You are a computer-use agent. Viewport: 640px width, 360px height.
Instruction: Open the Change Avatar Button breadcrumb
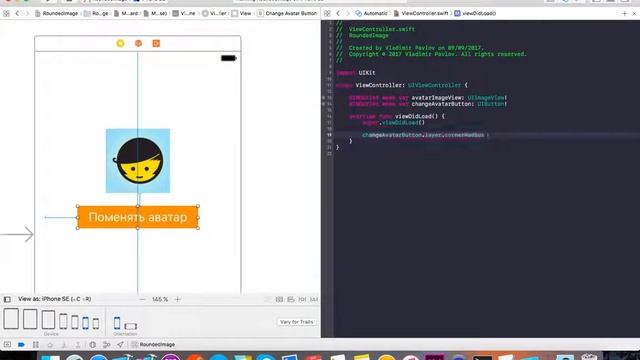287,13
